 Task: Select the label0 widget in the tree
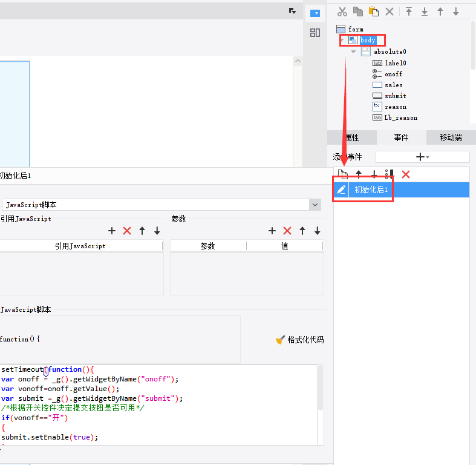[396, 63]
